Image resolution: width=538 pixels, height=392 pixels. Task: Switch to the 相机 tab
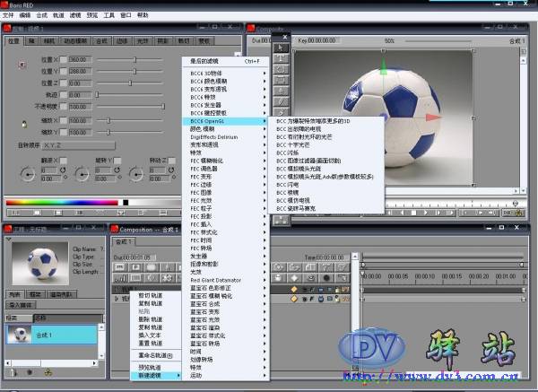click(49, 41)
